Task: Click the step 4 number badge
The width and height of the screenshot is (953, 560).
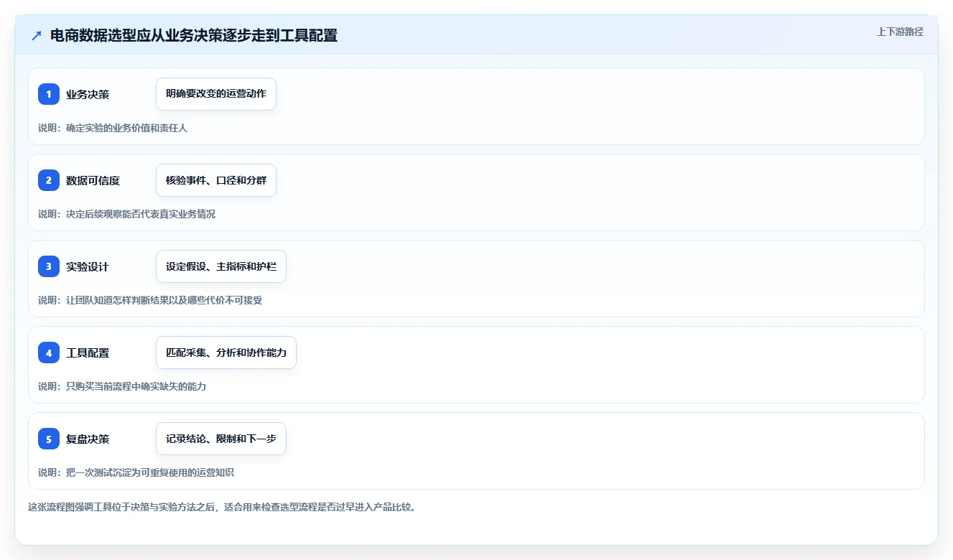Action: (x=49, y=353)
